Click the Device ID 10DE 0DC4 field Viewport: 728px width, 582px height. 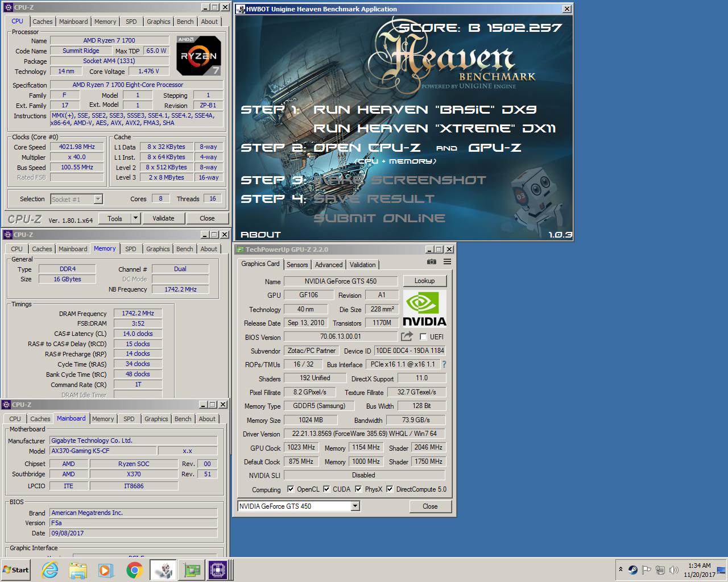point(409,351)
